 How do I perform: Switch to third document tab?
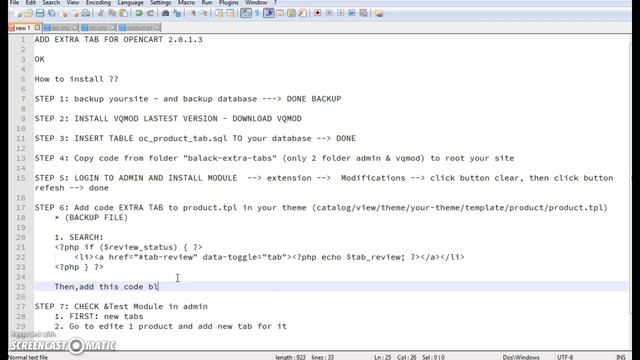[x=98, y=28]
